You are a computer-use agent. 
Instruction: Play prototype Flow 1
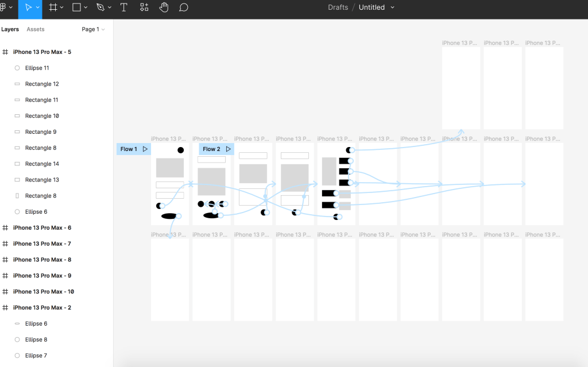point(145,149)
